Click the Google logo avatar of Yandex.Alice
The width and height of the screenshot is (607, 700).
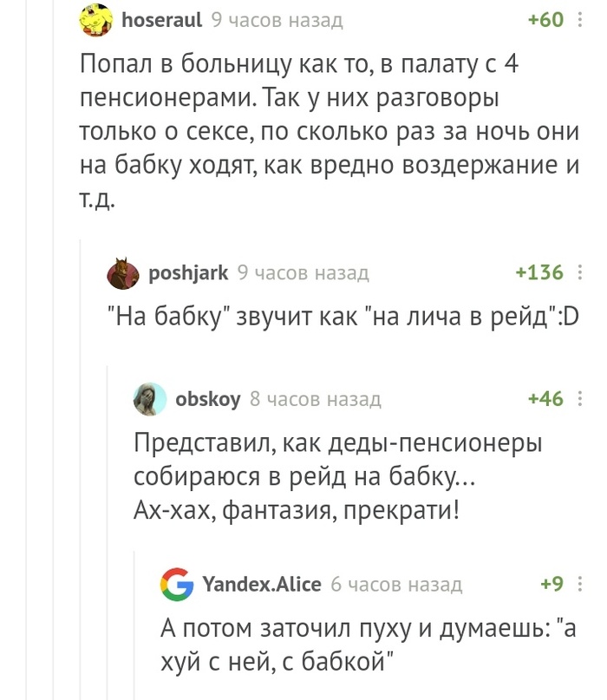[x=177, y=585]
